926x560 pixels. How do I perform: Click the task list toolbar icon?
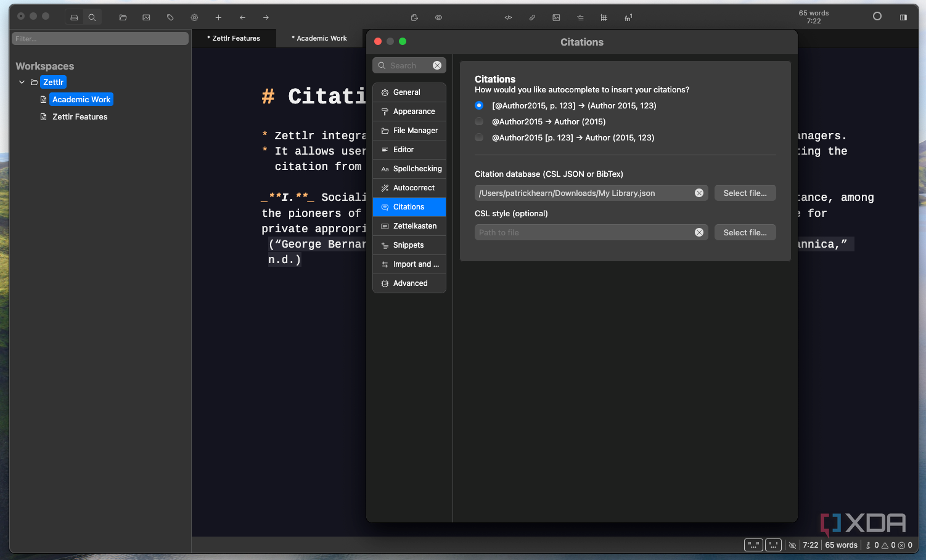pyautogui.click(x=580, y=18)
